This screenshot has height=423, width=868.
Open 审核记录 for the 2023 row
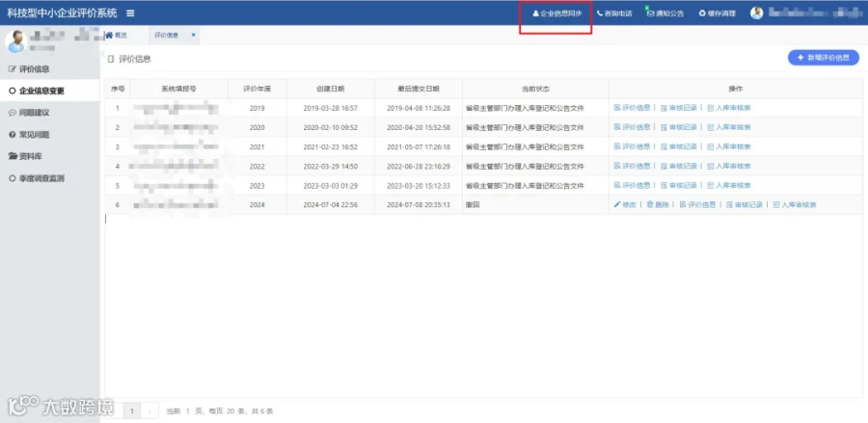pos(679,185)
